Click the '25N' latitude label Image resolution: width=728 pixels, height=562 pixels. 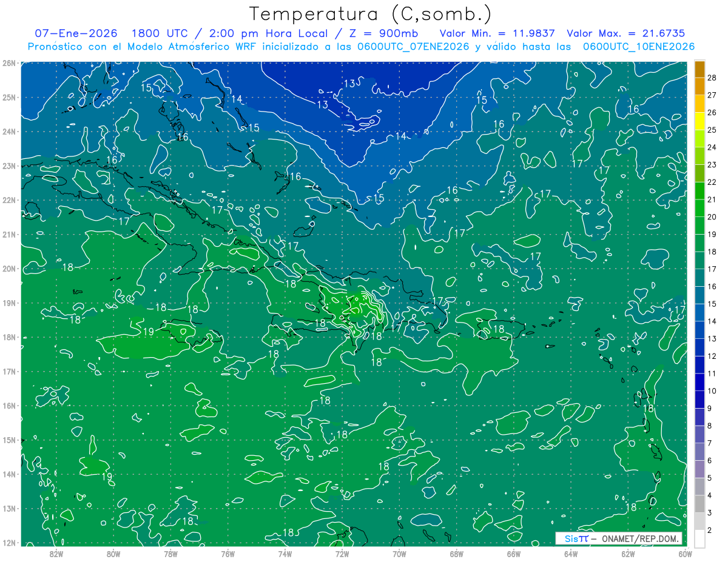(x=9, y=97)
